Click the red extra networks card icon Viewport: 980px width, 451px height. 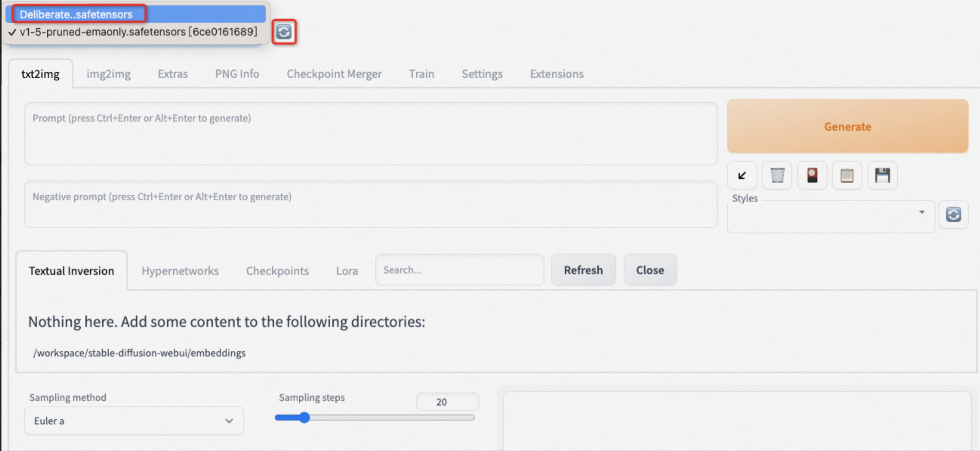point(812,176)
